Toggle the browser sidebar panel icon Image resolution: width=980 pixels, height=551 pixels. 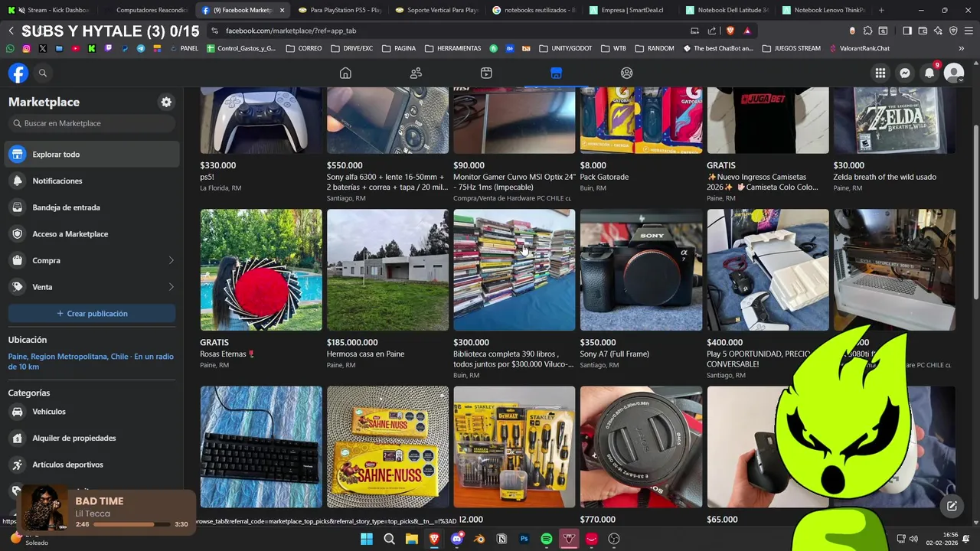(907, 31)
